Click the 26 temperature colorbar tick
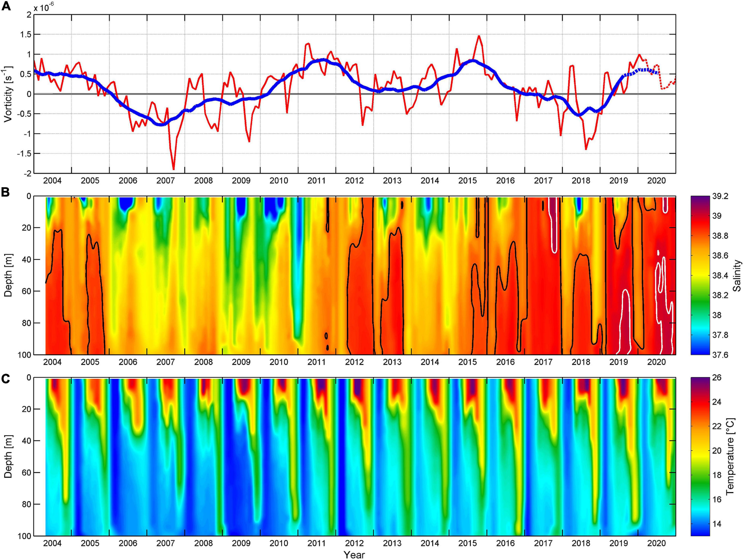The width and height of the screenshot is (745, 560). point(717,378)
